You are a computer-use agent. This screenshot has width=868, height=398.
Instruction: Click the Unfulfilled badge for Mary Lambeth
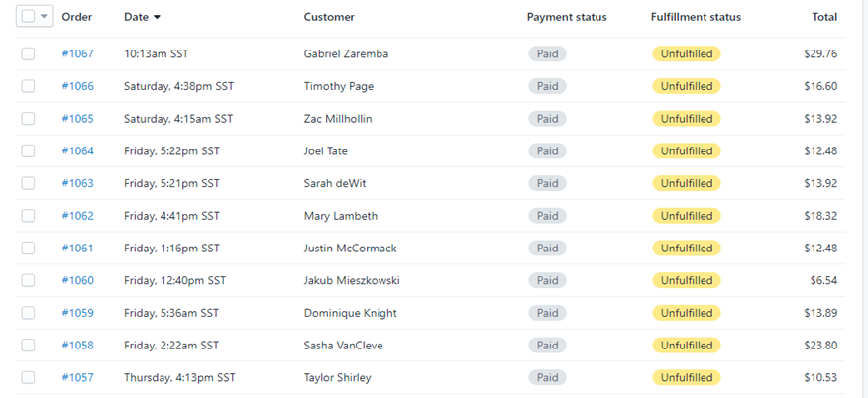(686, 216)
